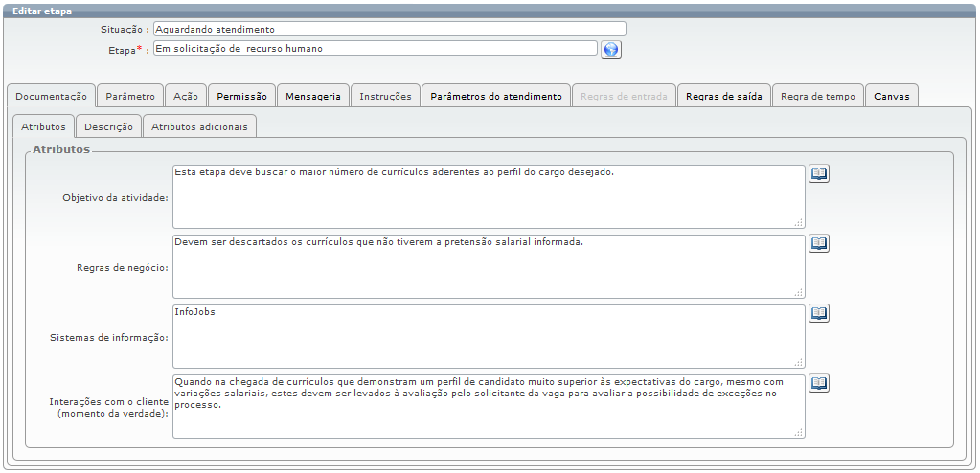Screen dimensions: 980x473
Task: Go to the Mensageria tab
Action: tap(313, 96)
